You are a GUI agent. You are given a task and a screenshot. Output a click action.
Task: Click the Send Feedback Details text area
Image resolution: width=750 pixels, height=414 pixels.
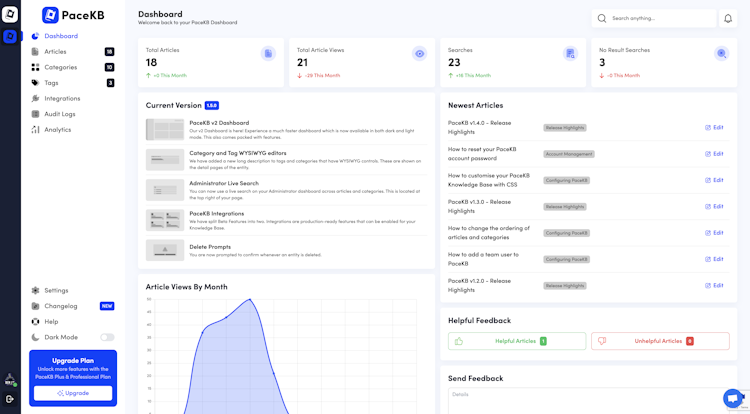click(x=588, y=401)
